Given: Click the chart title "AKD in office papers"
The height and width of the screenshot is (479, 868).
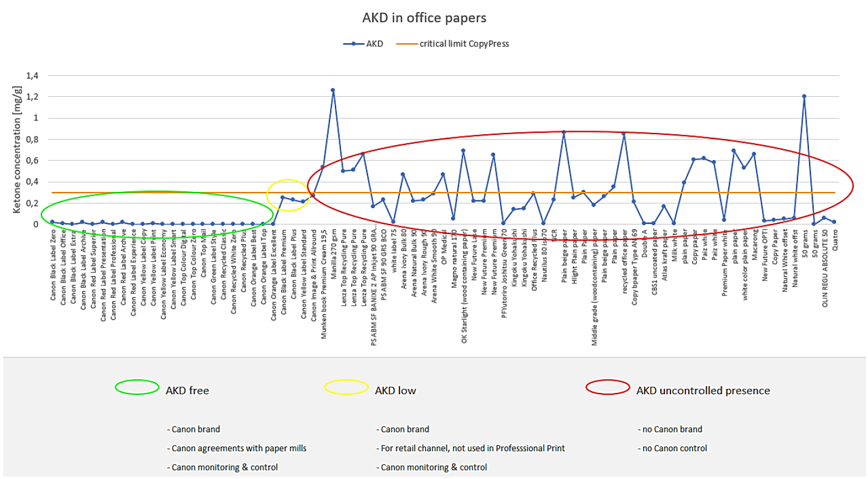Looking at the screenshot, I should pyautogui.click(x=424, y=18).
